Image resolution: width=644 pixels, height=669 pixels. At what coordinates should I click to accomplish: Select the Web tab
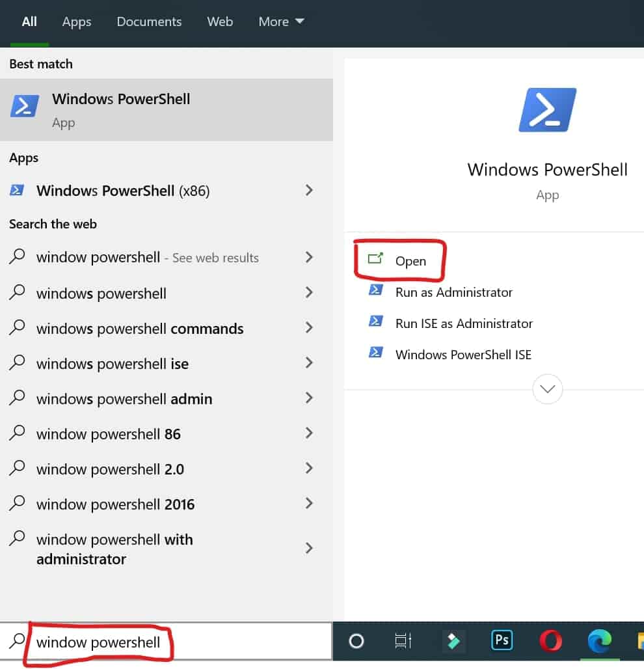tap(220, 21)
